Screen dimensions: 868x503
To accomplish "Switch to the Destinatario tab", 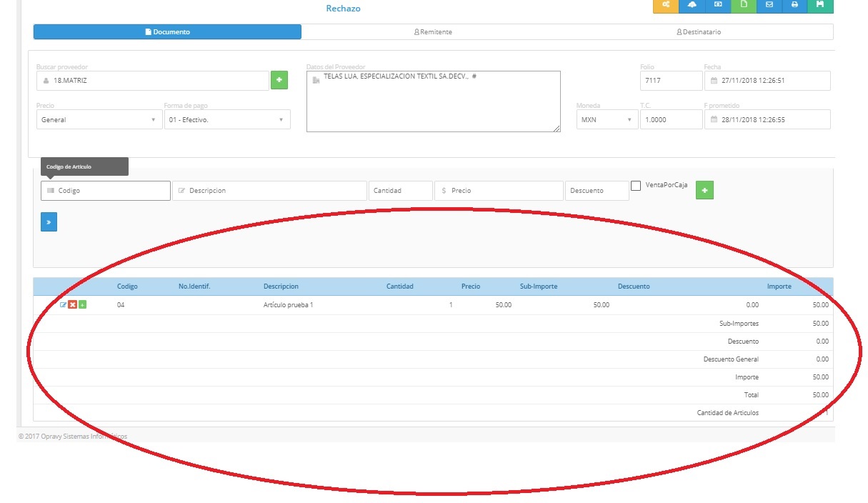I will 698,32.
